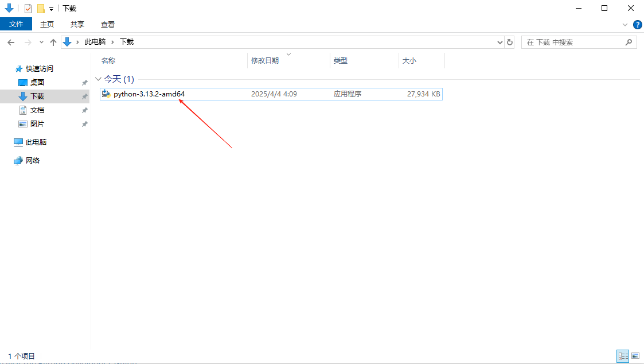Unpin 桌面 using its pin icon
This screenshot has height=364, width=644.
coord(85,83)
